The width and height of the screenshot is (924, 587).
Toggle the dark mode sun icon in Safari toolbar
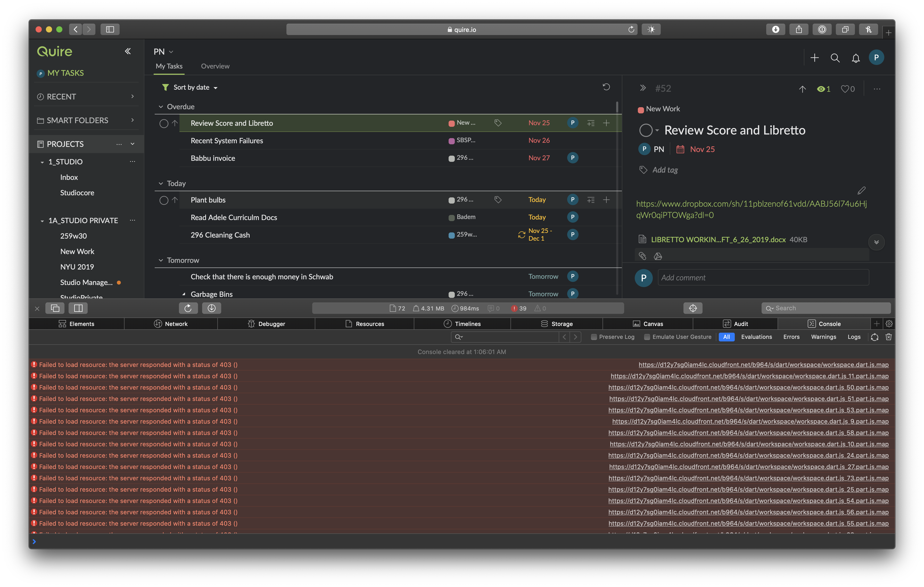651,30
